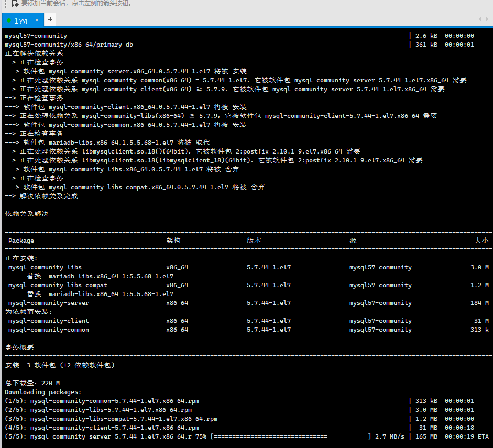Click the '00:00:19 ETA' remaining time

point(467,436)
